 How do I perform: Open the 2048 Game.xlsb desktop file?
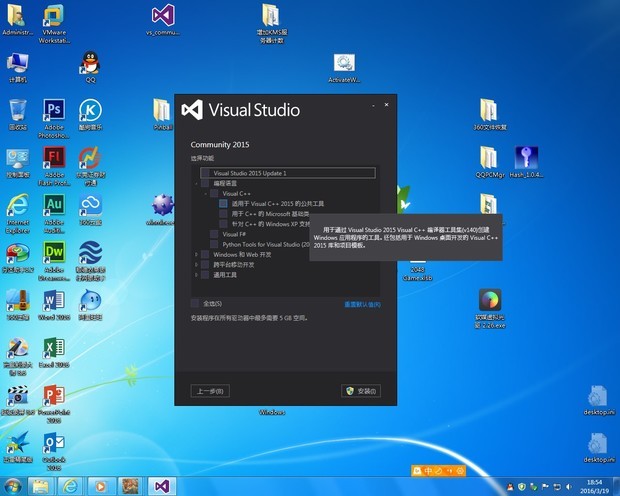(417, 271)
